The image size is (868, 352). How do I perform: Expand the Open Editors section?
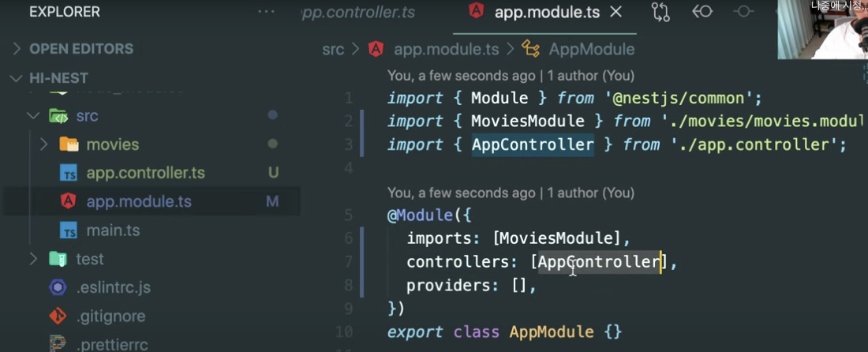(x=17, y=49)
